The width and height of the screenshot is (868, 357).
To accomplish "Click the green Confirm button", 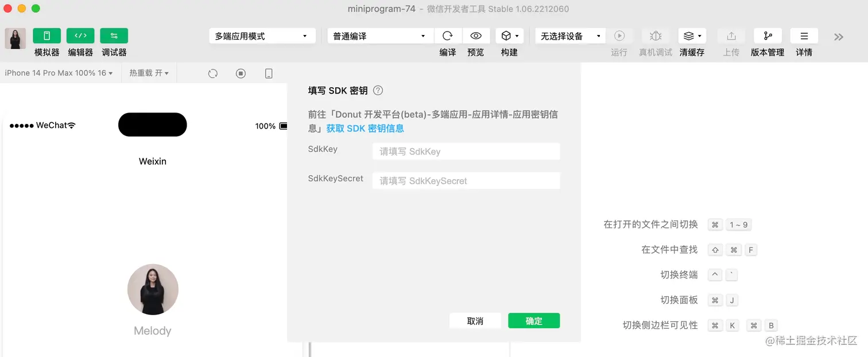I will tap(534, 321).
